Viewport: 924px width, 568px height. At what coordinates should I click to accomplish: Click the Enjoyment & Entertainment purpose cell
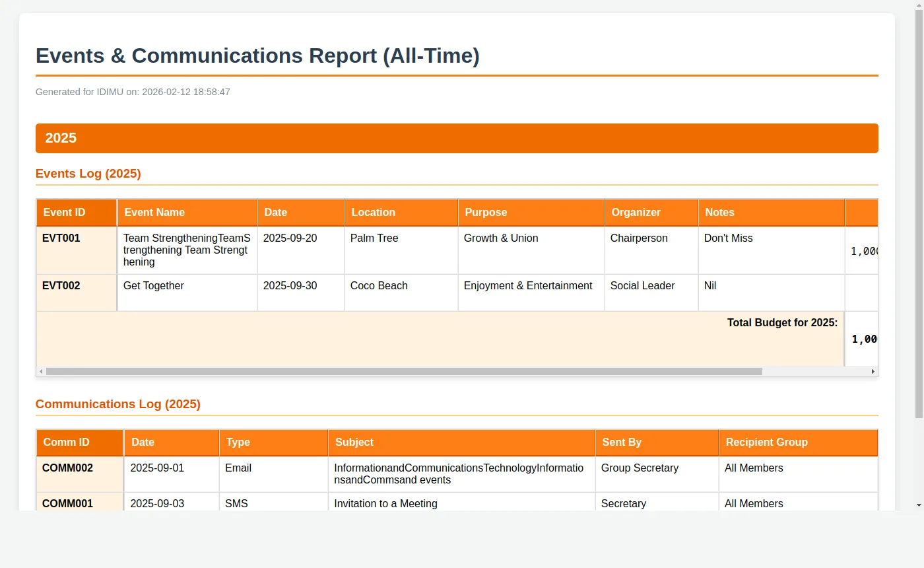531,293
